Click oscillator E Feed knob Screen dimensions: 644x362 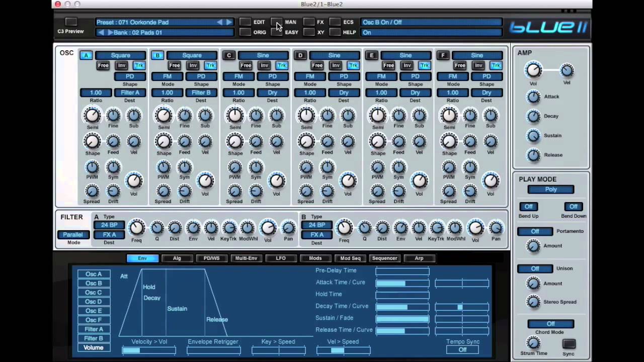tap(398, 142)
